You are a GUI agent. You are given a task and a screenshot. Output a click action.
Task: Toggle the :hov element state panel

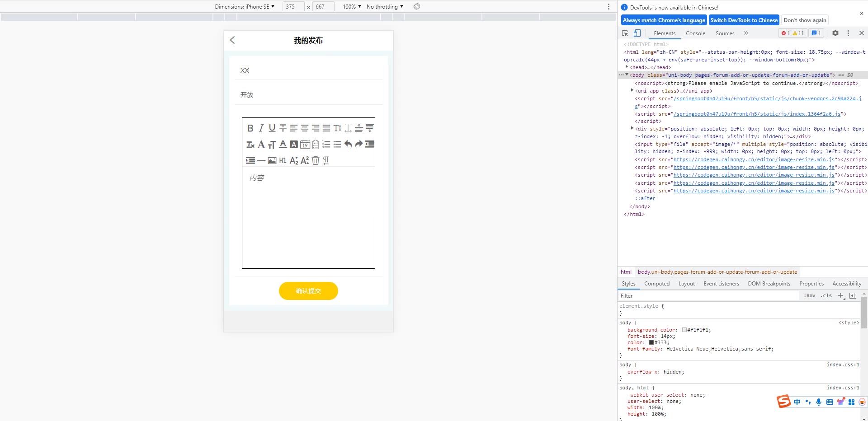point(809,296)
